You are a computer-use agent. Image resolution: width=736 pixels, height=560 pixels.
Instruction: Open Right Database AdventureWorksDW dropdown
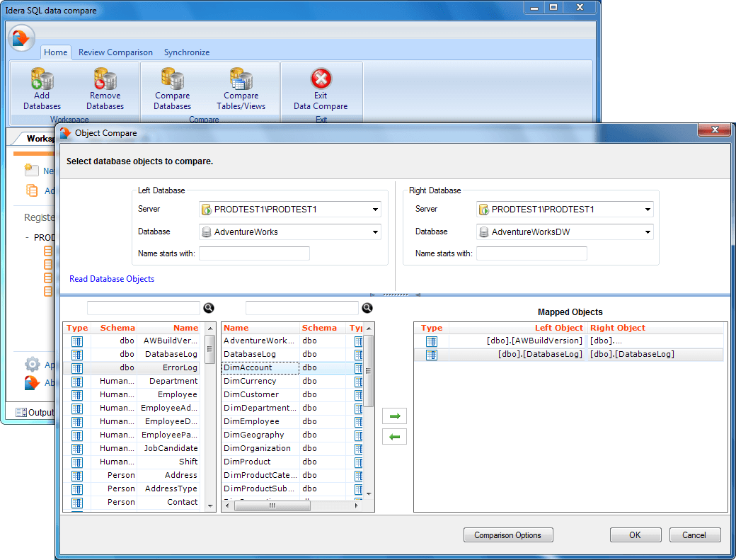[648, 232]
